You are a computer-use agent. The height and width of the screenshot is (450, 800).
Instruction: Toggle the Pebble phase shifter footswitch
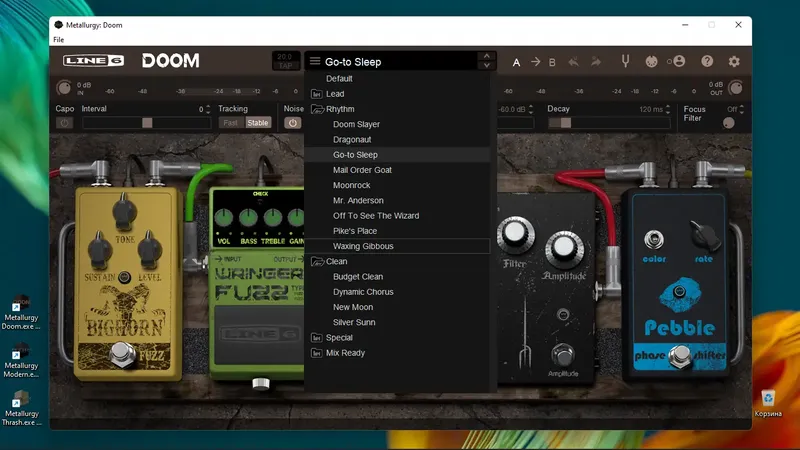(x=680, y=357)
